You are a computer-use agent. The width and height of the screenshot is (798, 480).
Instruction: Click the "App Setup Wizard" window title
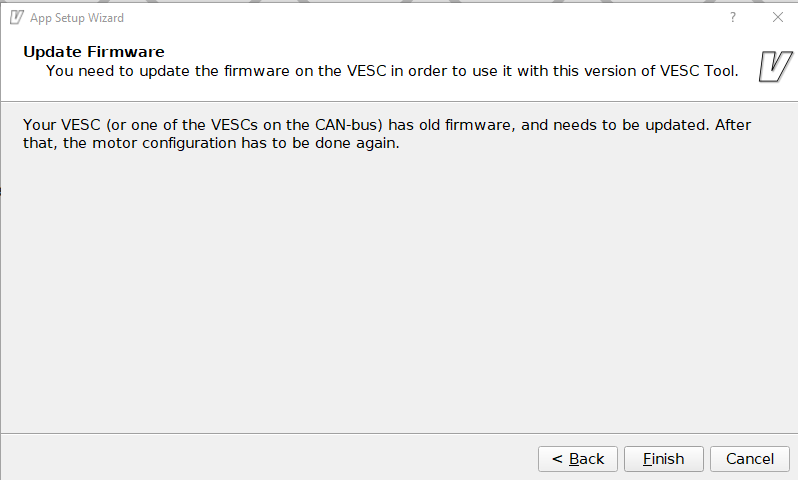point(77,18)
